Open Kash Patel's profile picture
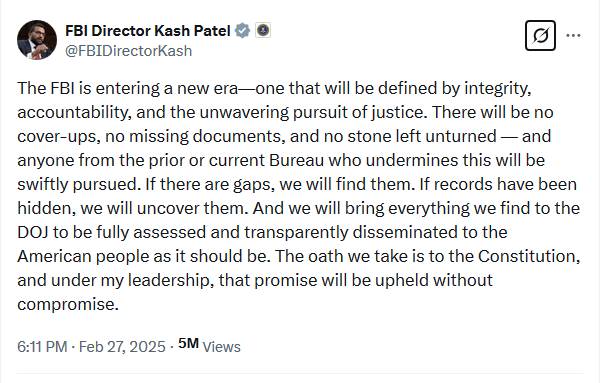604x383 pixels. tap(37, 40)
